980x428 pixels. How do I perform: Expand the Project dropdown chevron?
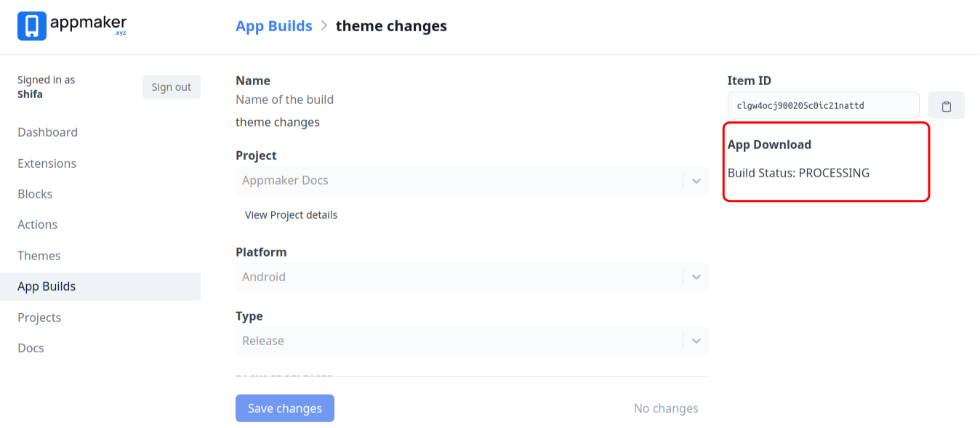696,181
